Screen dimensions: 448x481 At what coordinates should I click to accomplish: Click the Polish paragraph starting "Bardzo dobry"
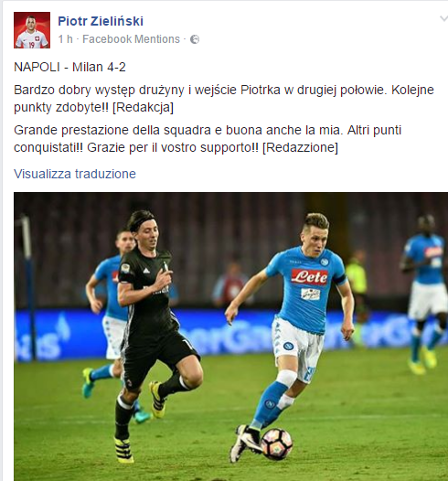[x=224, y=99]
